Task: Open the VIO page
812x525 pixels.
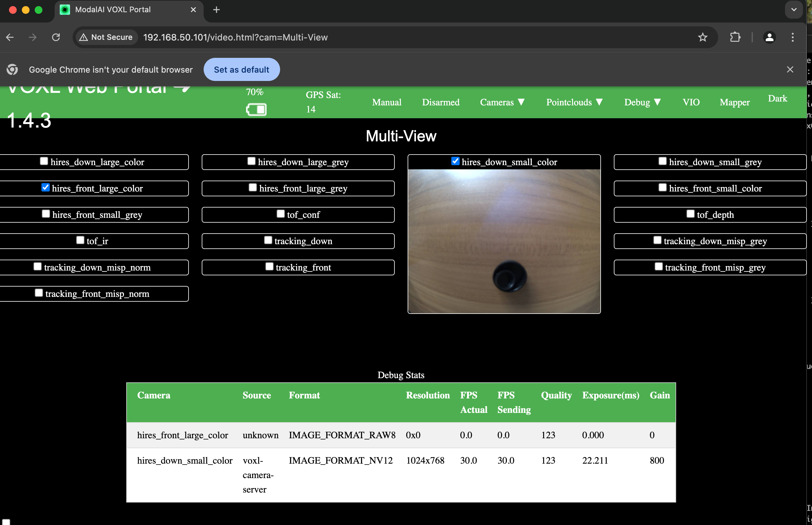Action: click(x=691, y=102)
